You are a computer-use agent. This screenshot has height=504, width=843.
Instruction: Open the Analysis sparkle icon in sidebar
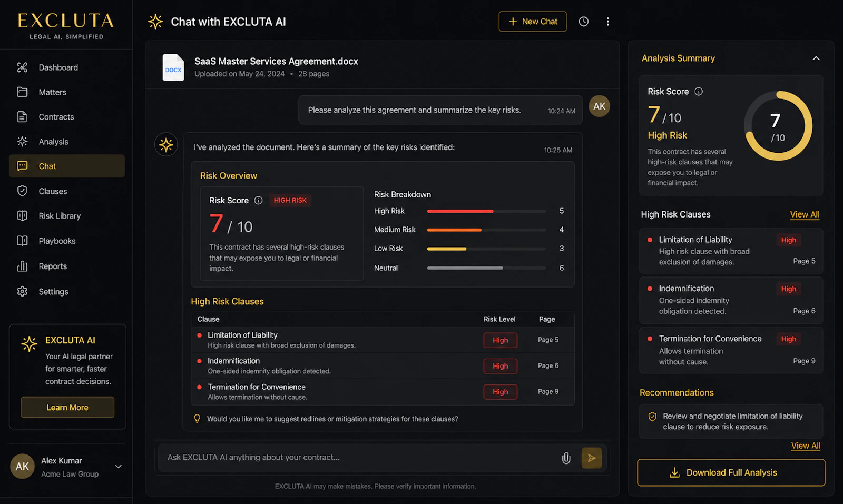22,141
